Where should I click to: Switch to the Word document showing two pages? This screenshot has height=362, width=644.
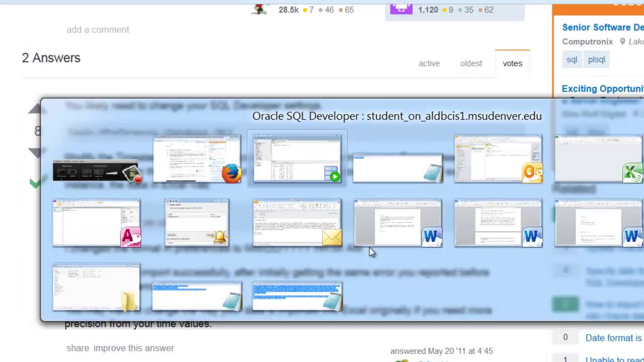coord(498,223)
